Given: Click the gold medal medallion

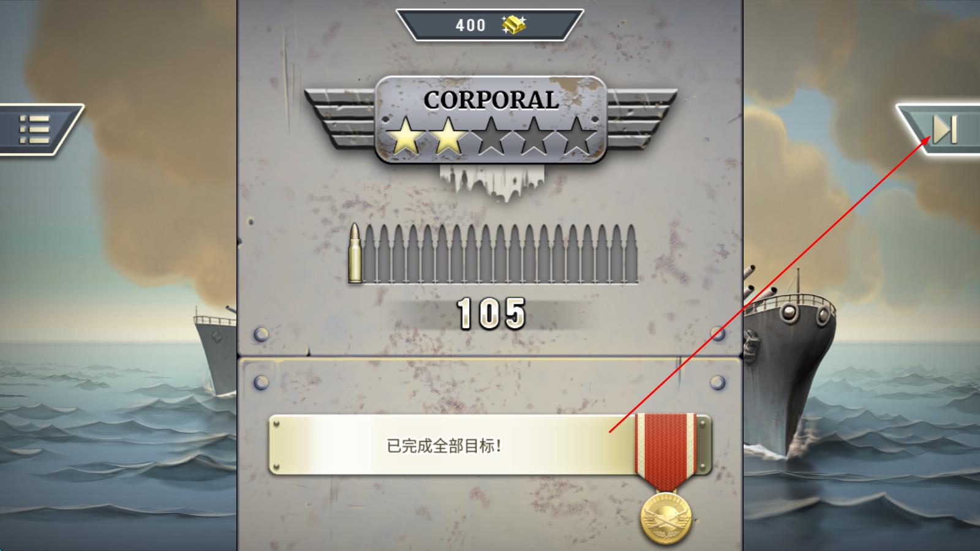Looking at the screenshot, I should [666, 519].
